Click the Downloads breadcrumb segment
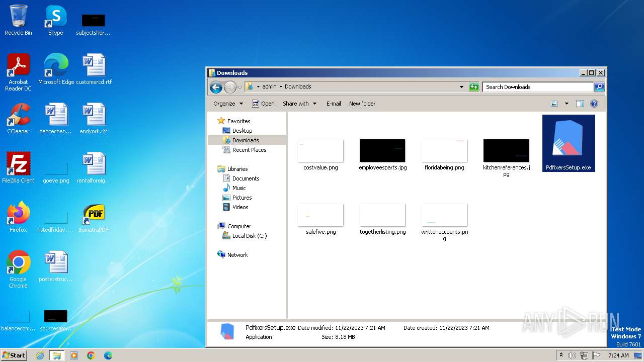Viewport: 644px width, 362px height. [298, 86]
